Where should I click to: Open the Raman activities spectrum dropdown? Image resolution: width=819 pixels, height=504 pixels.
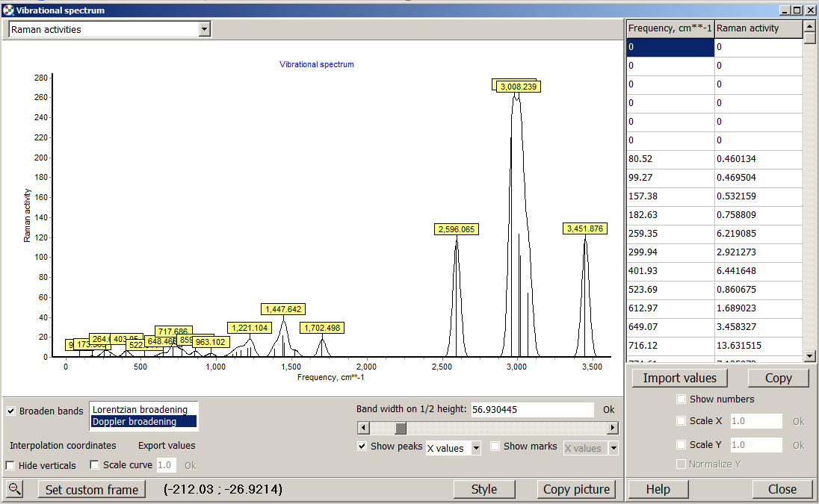pos(205,29)
